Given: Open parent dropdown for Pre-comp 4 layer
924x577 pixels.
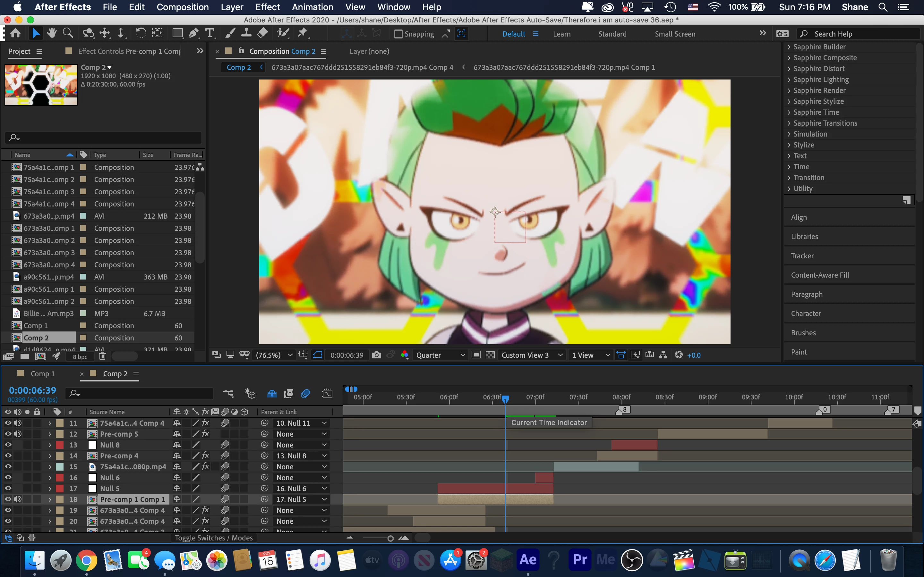Looking at the screenshot, I should click(x=302, y=456).
